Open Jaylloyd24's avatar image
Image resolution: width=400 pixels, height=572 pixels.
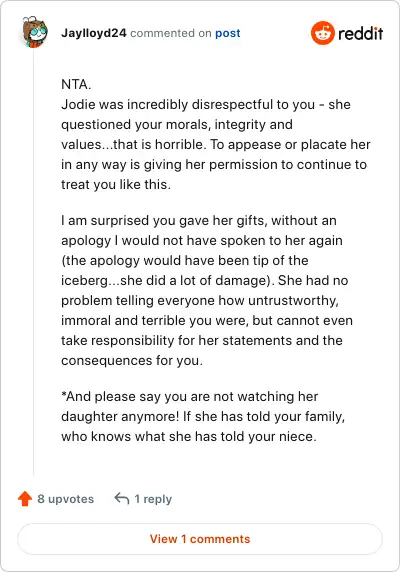point(35,32)
